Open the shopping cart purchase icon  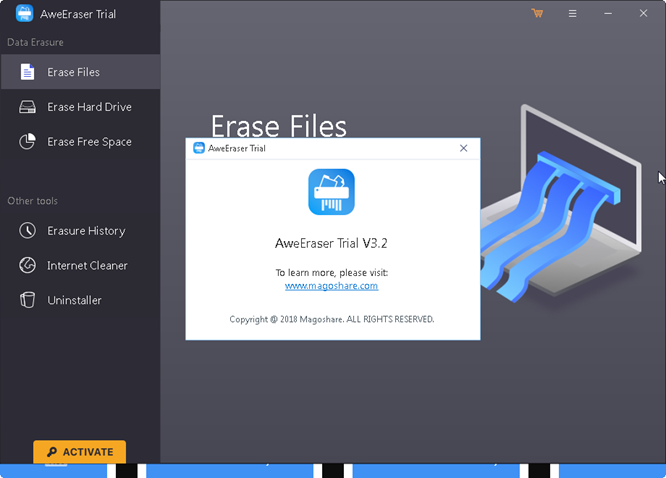click(x=537, y=13)
